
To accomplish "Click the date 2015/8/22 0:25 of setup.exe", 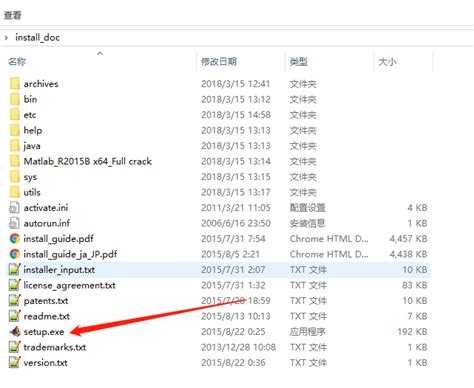I will 233,332.
